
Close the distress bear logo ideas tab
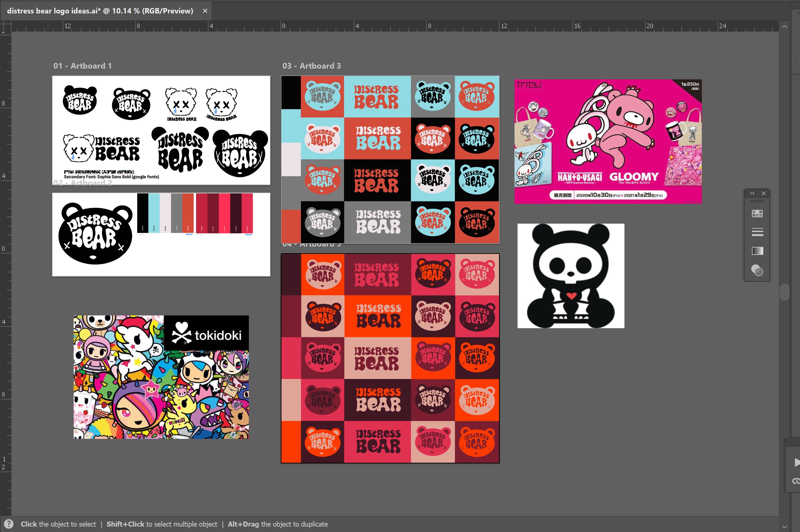click(205, 11)
